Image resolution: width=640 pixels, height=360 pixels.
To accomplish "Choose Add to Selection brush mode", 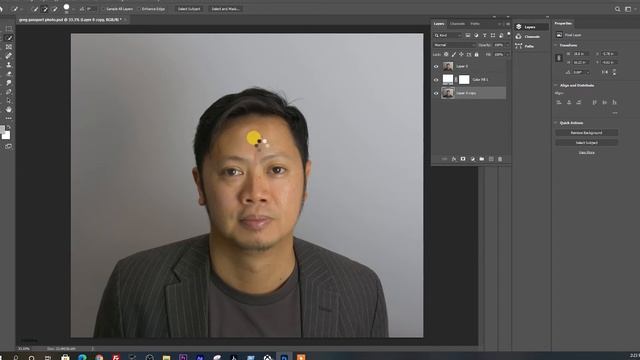I will tap(44, 9).
